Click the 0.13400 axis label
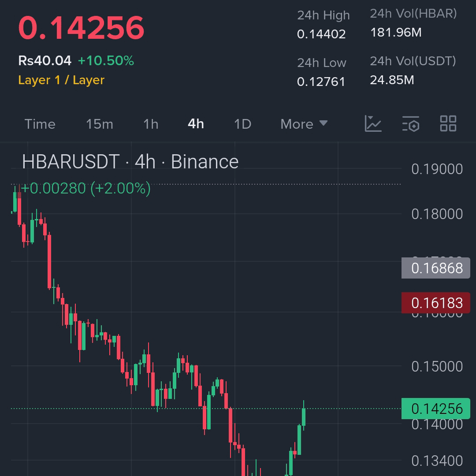The width and height of the screenshot is (476, 476). 437,461
